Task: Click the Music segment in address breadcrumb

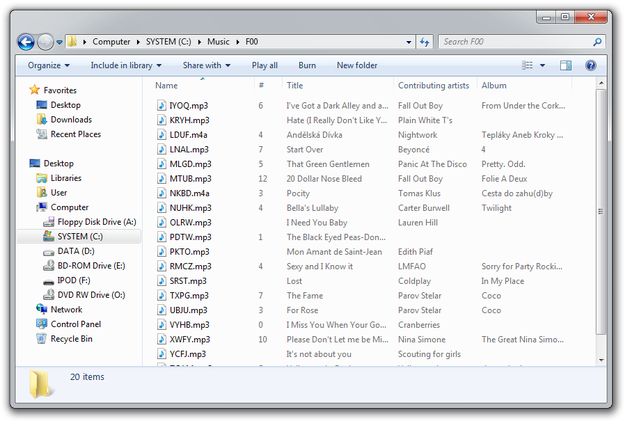Action: (218, 42)
